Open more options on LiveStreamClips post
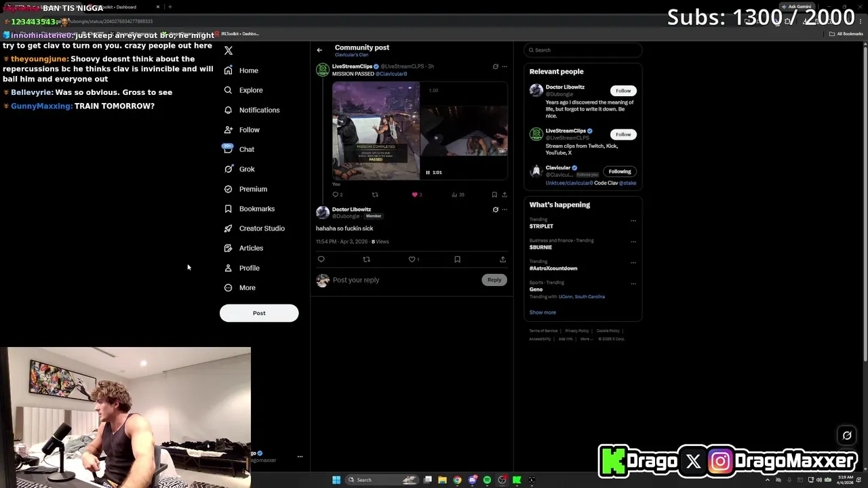868x488 pixels. [504, 66]
